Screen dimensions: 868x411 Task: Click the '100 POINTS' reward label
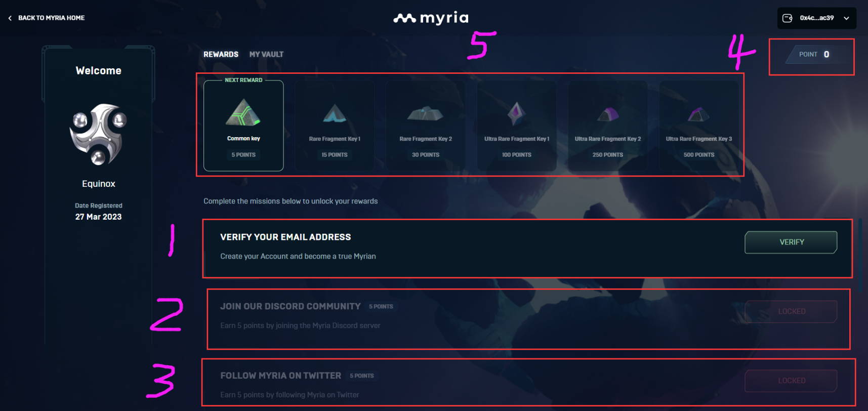click(x=517, y=155)
